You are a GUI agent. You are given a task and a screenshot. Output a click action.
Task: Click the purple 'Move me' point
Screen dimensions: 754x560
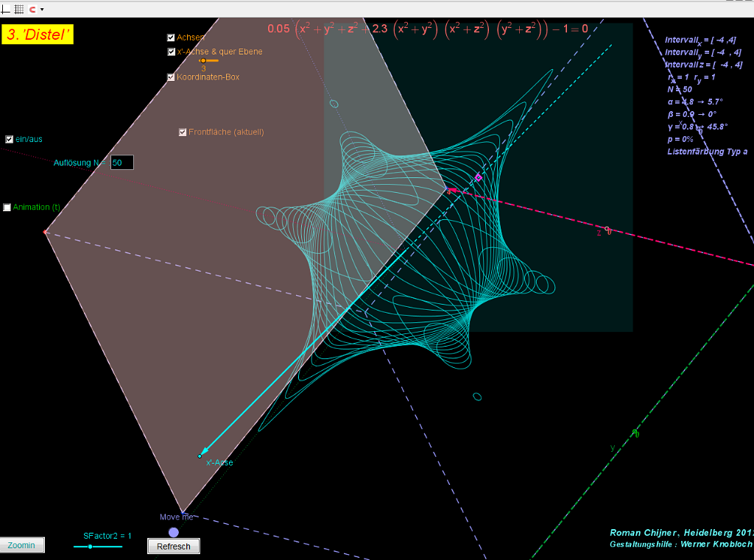pyautogui.click(x=174, y=532)
